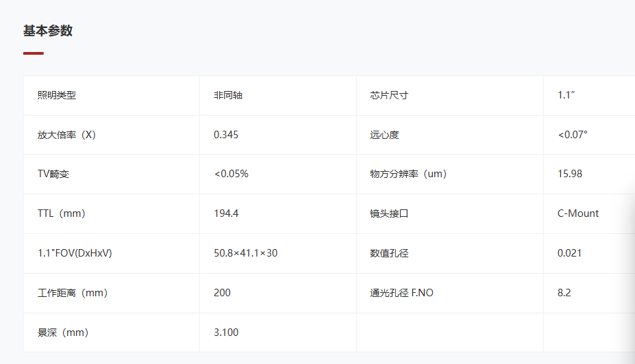Select the 放大倍率（X）label
This screenshot has height=364, width=635.
coord(66,135)
